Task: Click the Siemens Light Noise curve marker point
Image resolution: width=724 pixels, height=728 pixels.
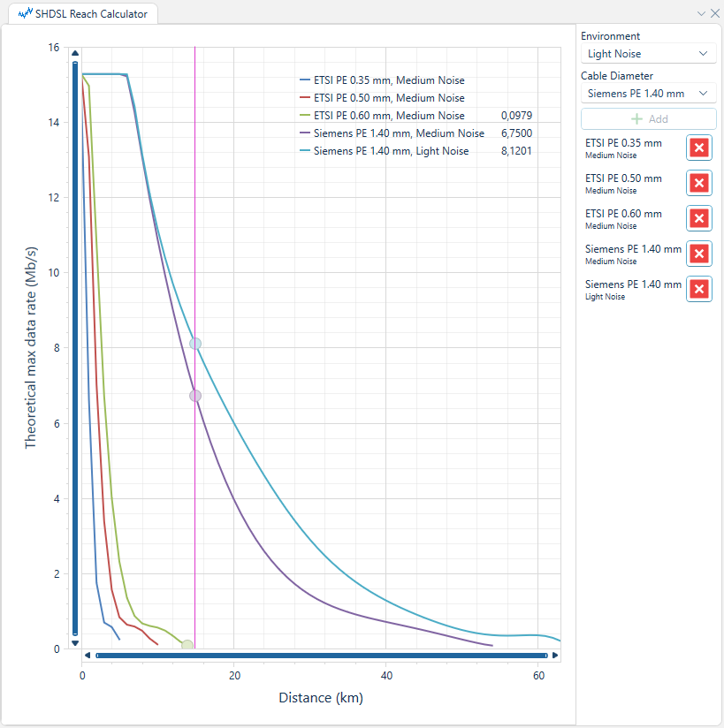Action: (x=195, y=344)
